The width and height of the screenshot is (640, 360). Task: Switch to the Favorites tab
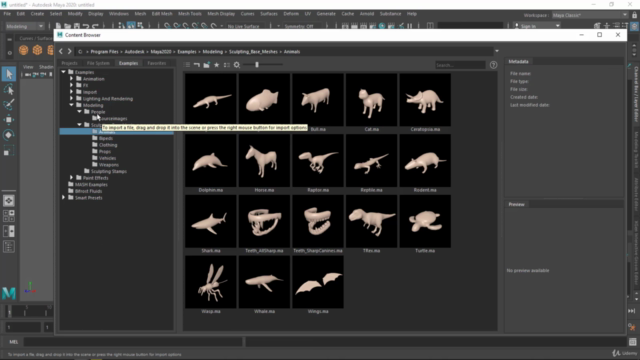click(157, 63)
